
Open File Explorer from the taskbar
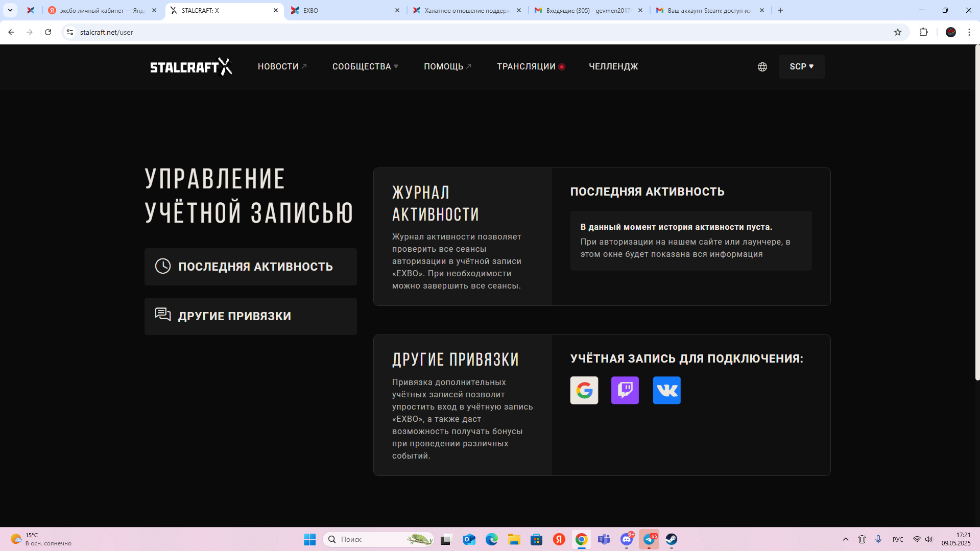pos(514,539)
